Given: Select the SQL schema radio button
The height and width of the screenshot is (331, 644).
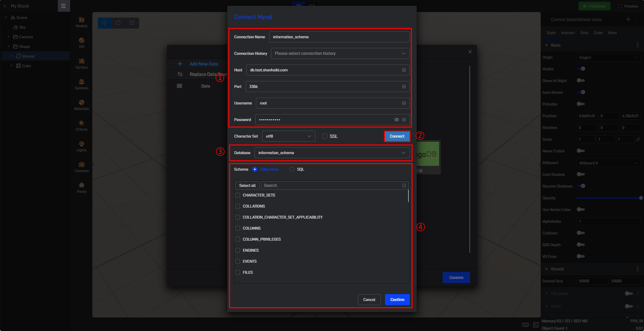Looking at the screenshot, I should click(x=292, y=169).
